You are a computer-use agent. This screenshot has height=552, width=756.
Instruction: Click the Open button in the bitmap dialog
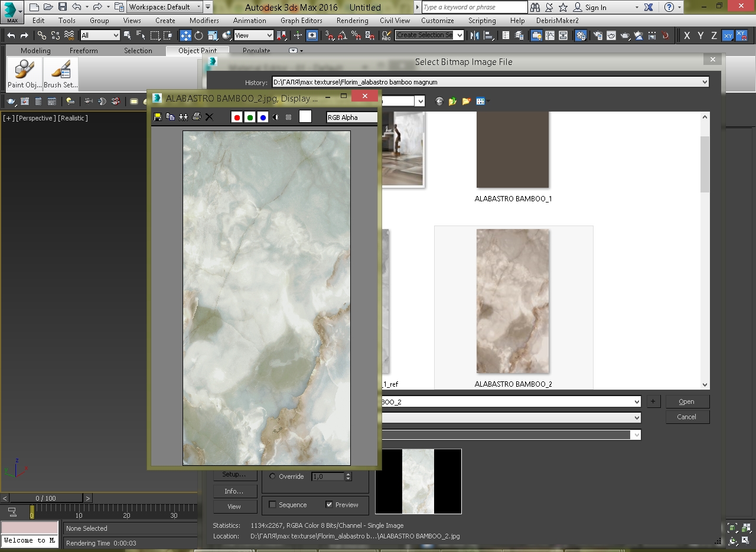687,401
